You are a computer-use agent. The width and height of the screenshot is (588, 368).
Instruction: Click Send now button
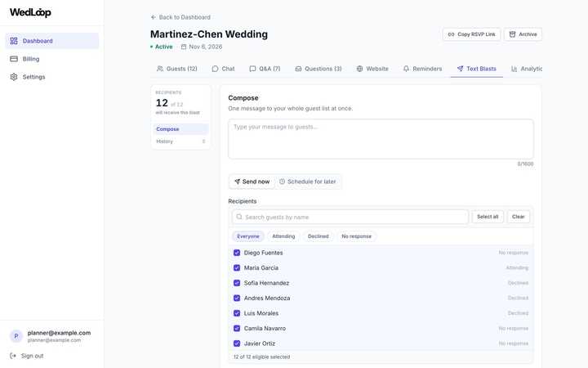tap(252, 182)
